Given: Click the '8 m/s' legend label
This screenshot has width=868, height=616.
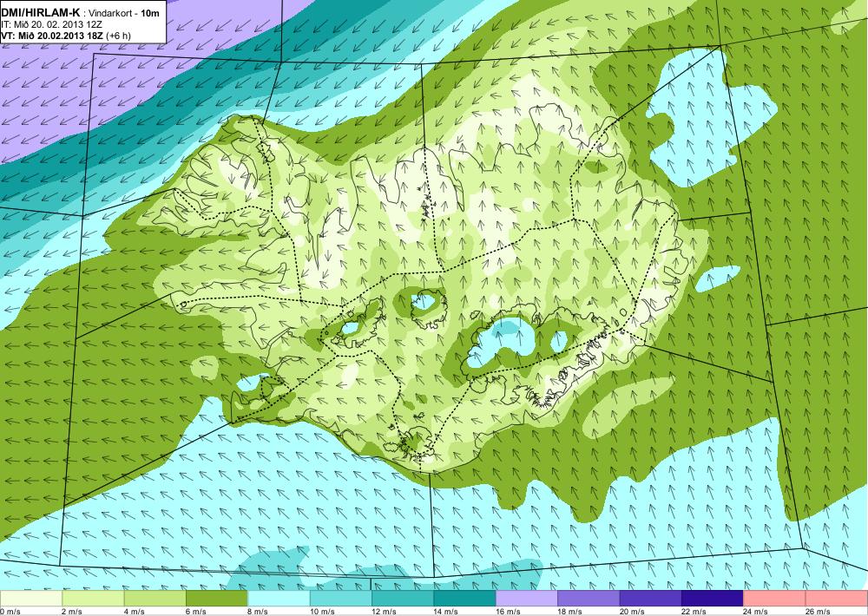Looking at the screenshot, I should coord(259,612).
